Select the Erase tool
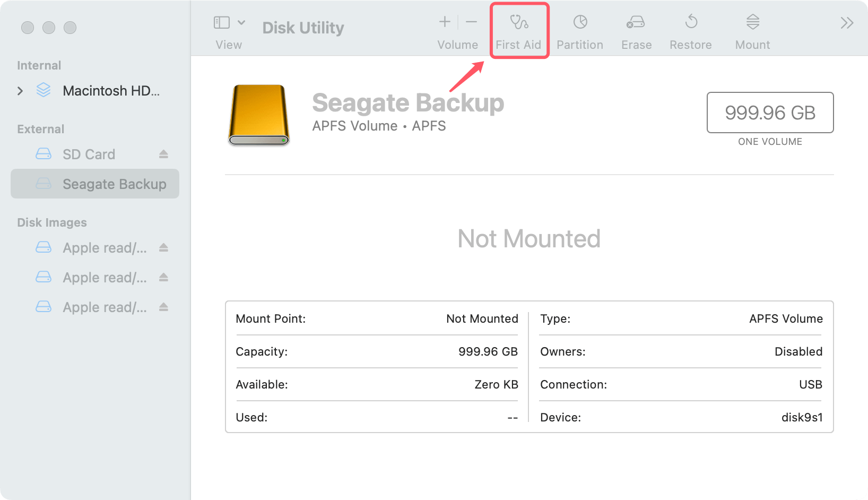868x500 pixels. pyautogui.click(x=636, y=29)
